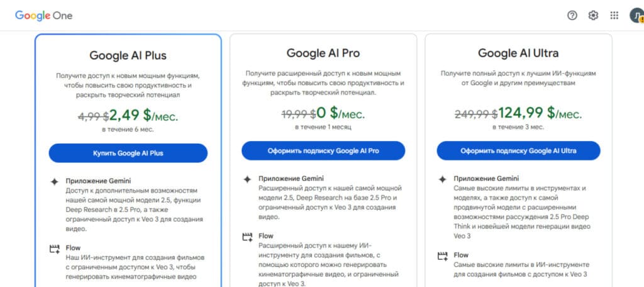Open the settings gear icon
Viewport: 644px width, 287px height.
click(x=593, y=16)
